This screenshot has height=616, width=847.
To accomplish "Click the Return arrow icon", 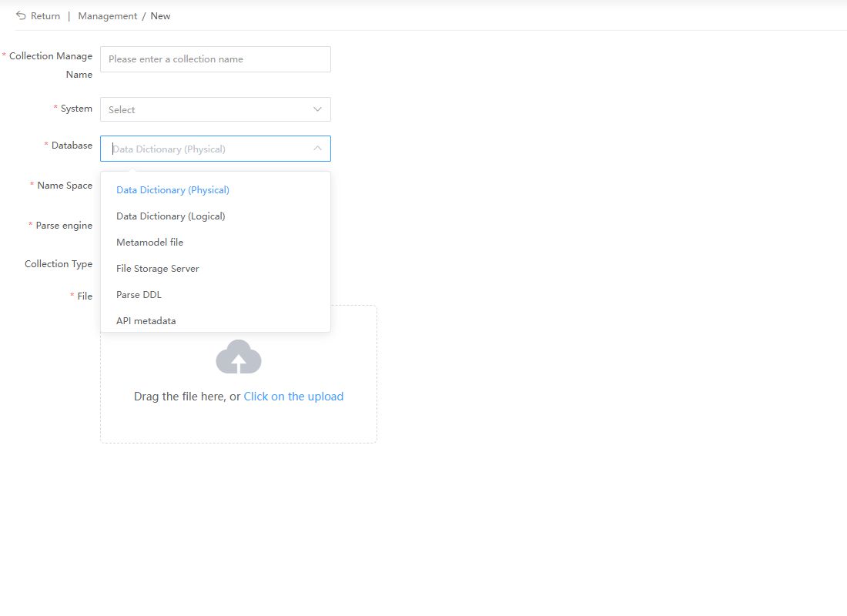I will 21,15.
